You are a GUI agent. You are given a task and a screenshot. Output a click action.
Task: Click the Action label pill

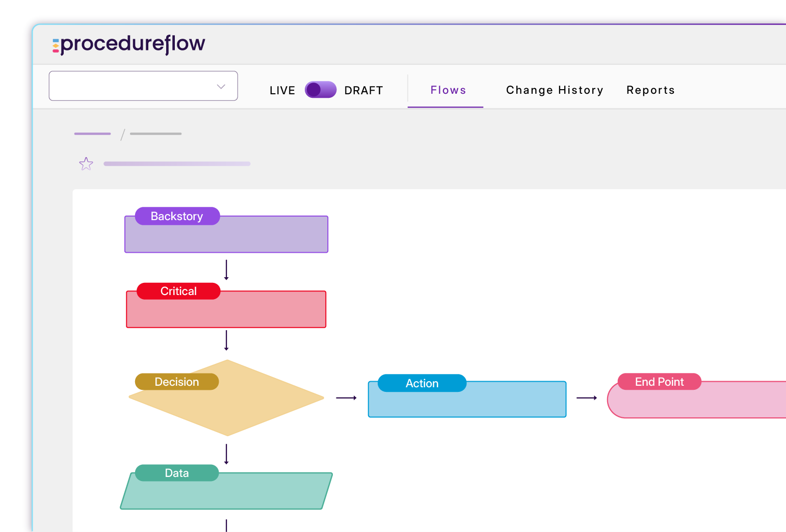coord(422,383)
